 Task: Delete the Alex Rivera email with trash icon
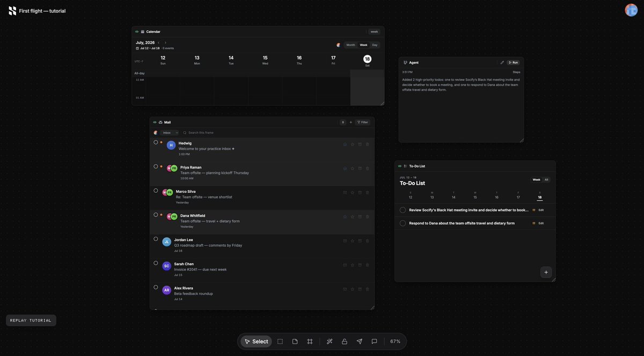(368, 289)
